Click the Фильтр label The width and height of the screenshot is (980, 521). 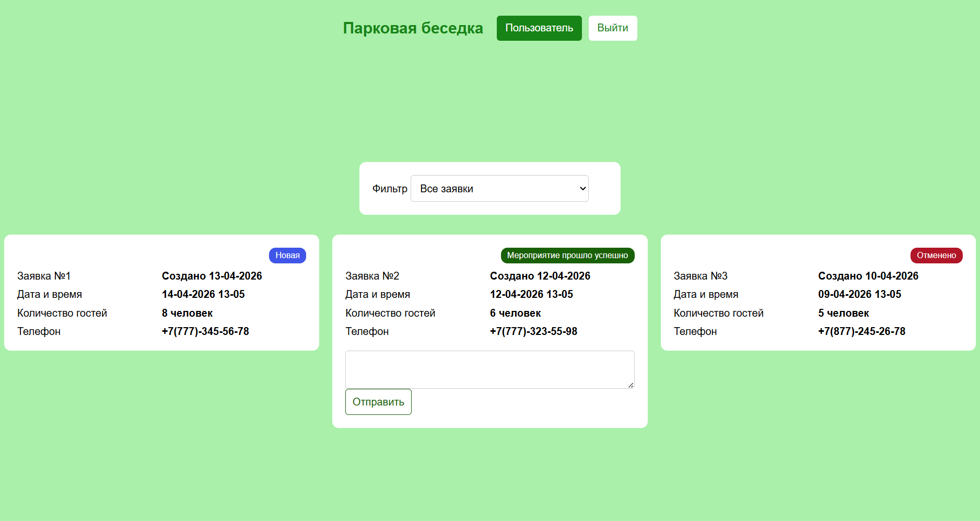pos(390,189)
